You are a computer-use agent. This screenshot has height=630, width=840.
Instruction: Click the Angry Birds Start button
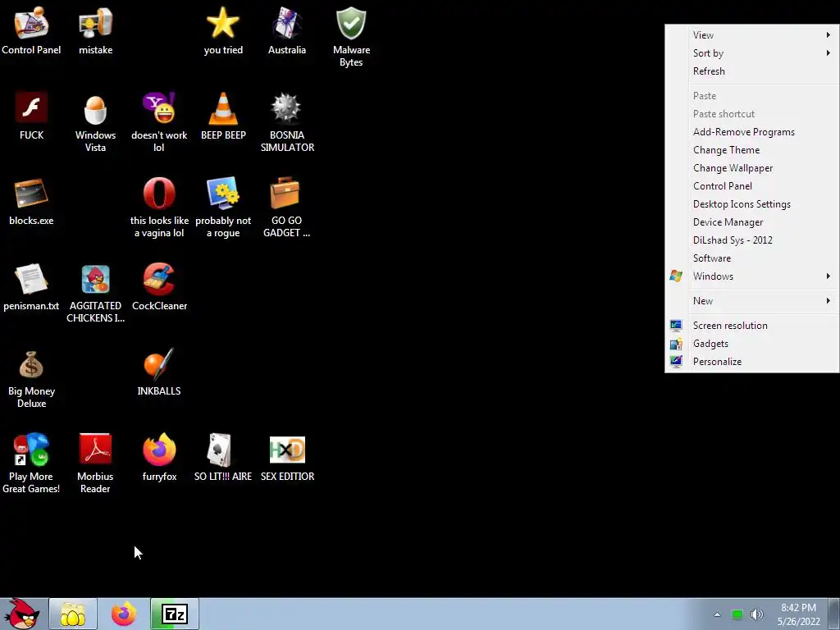coord(22,614)
